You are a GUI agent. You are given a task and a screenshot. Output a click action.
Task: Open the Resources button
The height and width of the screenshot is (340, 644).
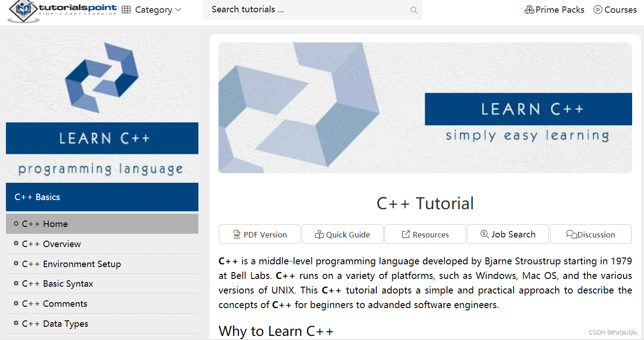(x=425, y=234)
